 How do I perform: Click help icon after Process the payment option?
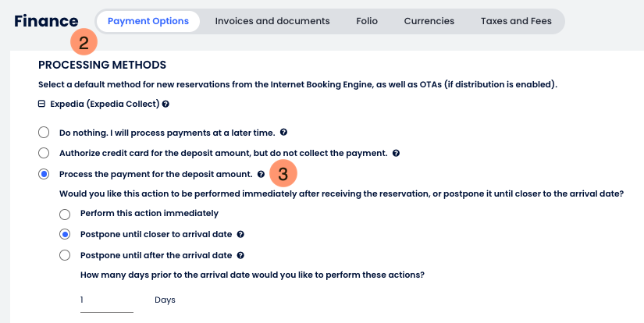click(261, 174)
